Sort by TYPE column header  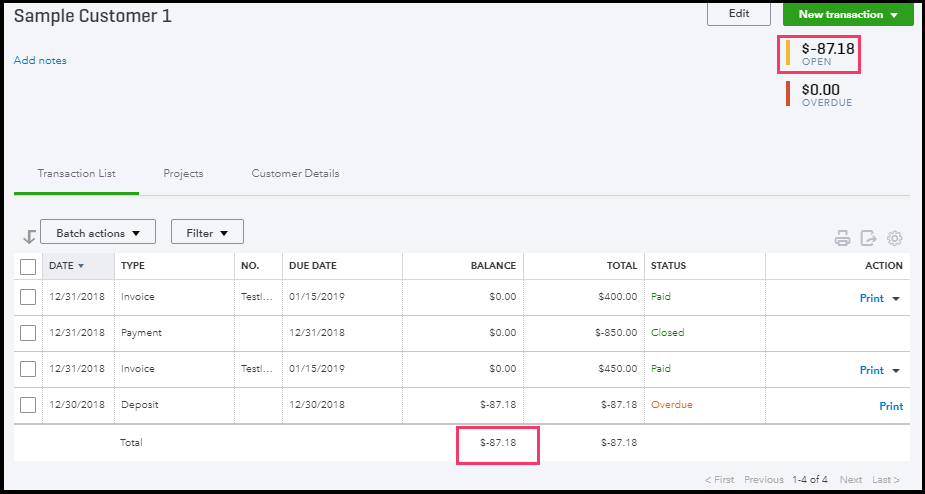coord(133,266)
